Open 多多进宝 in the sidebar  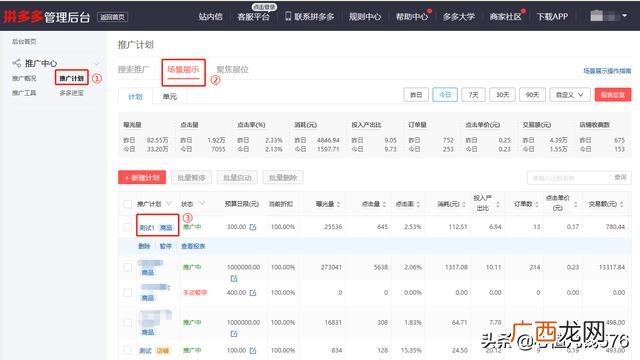tap(71, 93)
